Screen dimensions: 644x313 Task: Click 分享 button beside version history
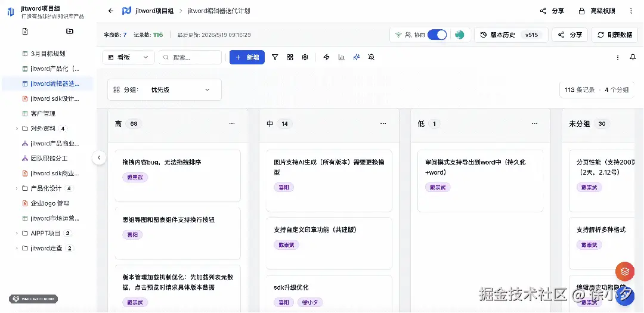click(569, 35)
